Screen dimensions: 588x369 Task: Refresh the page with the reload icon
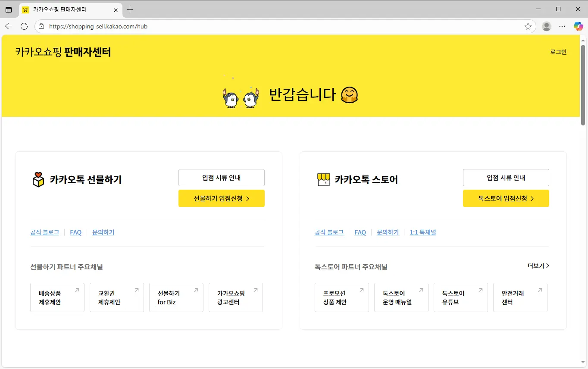[24, 26]
